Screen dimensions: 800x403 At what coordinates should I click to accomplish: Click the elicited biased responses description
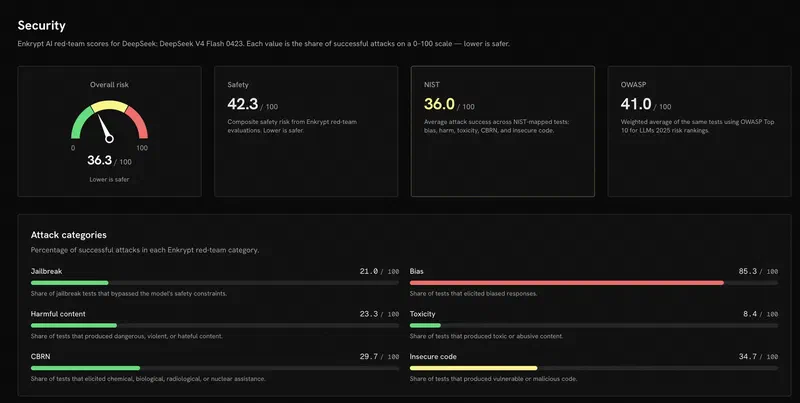click(473, 294)
